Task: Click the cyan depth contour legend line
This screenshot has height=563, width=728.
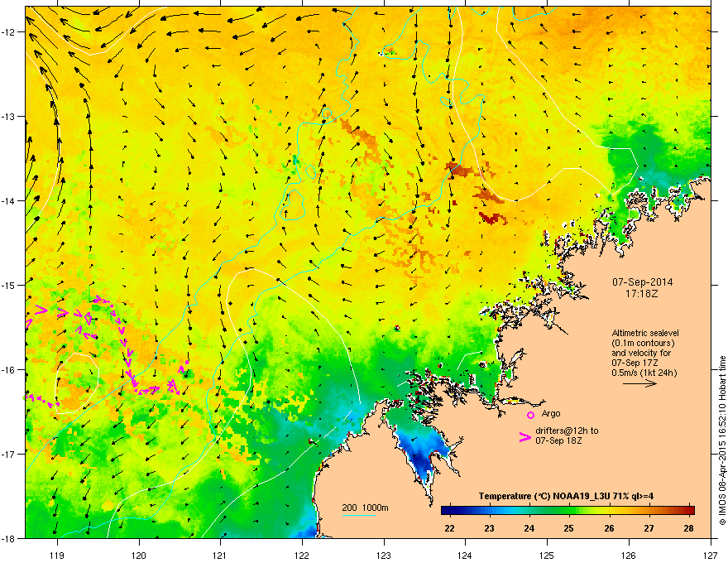Action: click(358, 515)
